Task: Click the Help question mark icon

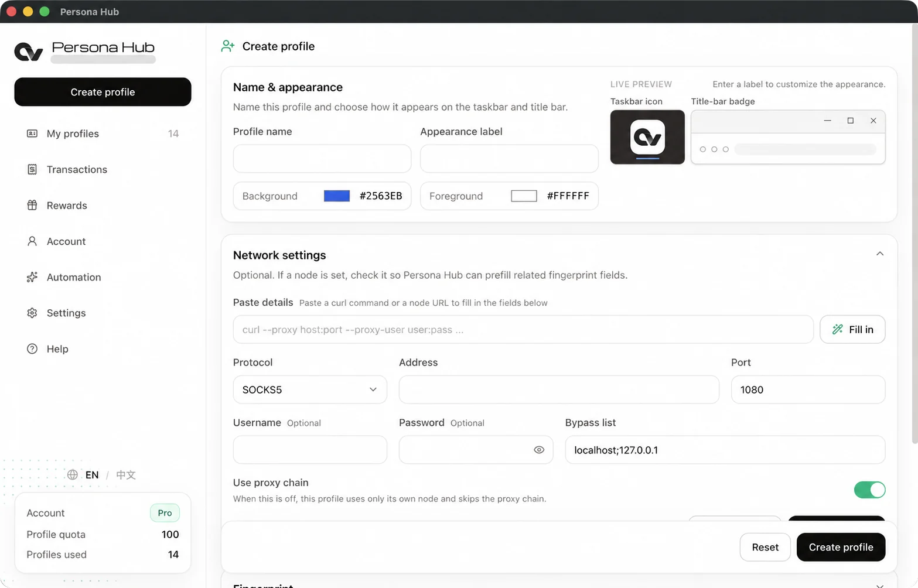Action: [32, 348]
